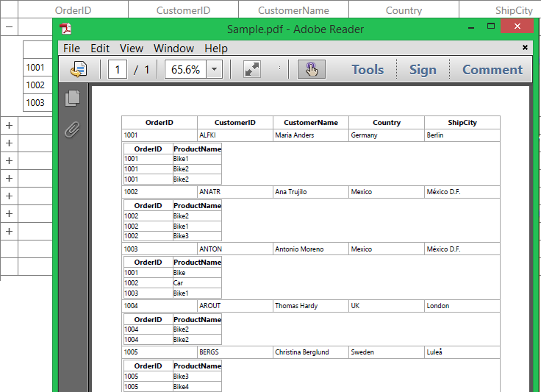
Task: Click the Sweden cell in the PDF
Action: pyautogui.click(x=387, y=352)
